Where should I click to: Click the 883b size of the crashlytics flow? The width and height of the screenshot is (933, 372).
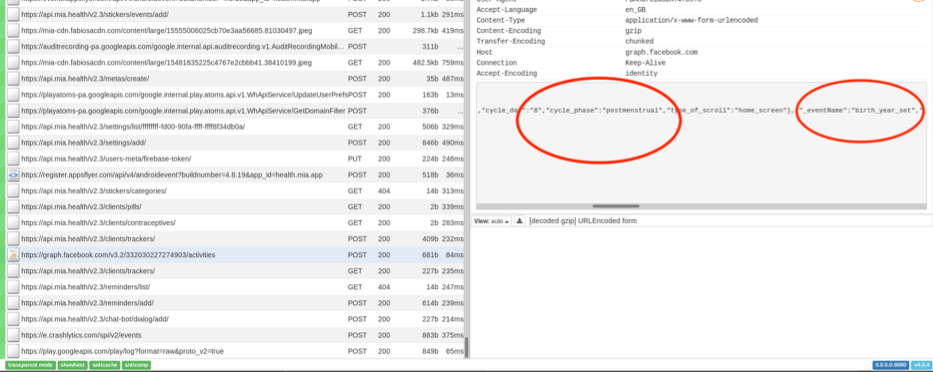pos(430,335)
